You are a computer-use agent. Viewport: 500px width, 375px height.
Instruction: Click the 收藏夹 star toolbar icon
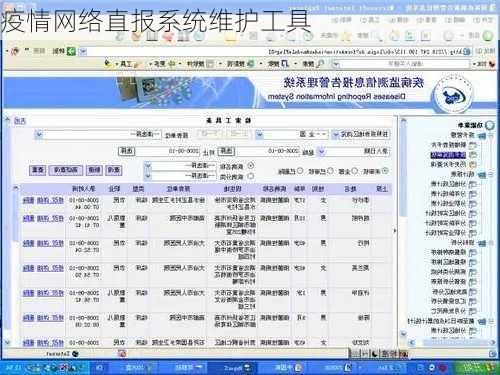tap(345, 35)
